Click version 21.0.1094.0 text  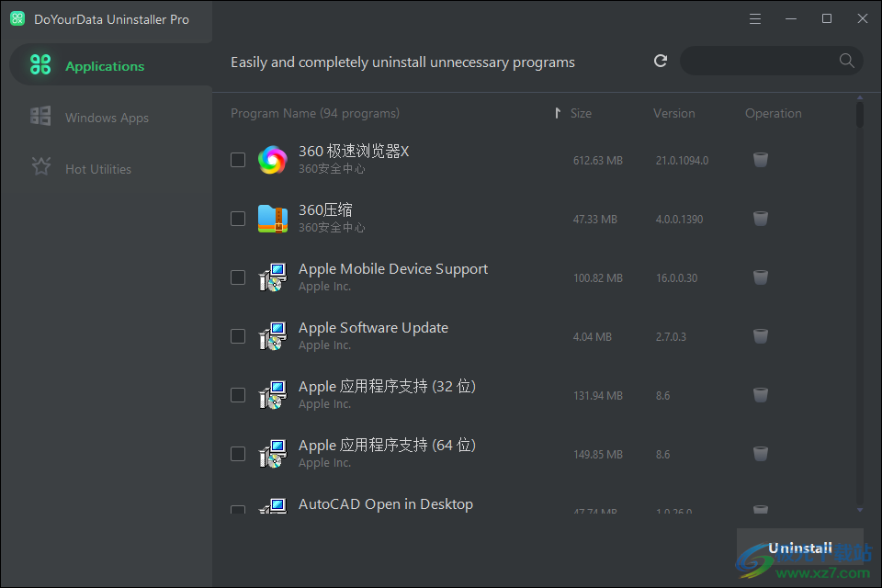pos(682,161)
